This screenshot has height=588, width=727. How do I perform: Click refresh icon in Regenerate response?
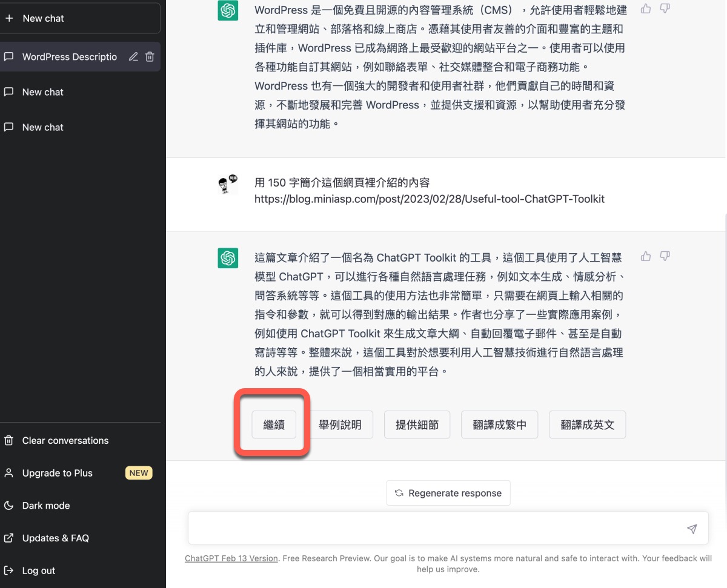[399, 493]
